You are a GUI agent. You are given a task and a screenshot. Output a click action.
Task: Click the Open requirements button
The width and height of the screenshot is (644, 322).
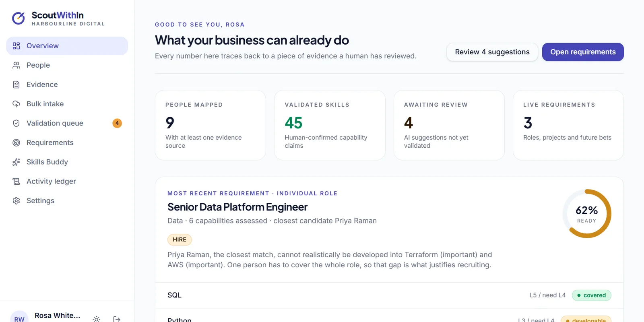tap(583, 52)
